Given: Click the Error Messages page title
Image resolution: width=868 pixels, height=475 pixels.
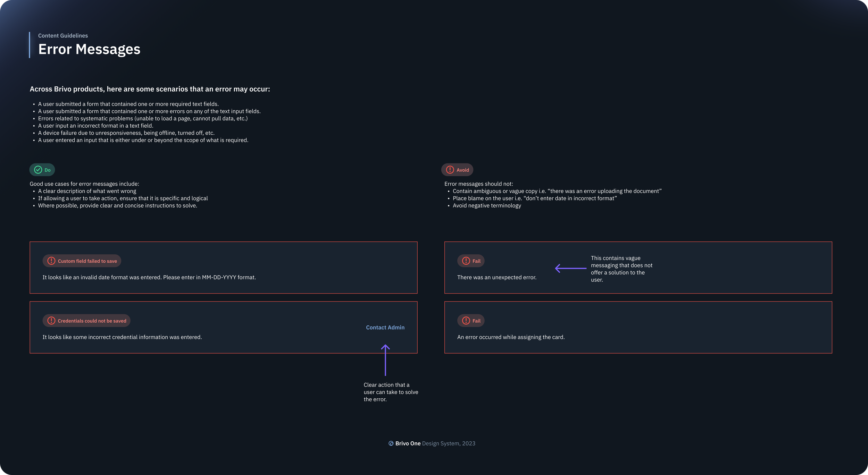Looking at the screenshot, I should point(89,49).
